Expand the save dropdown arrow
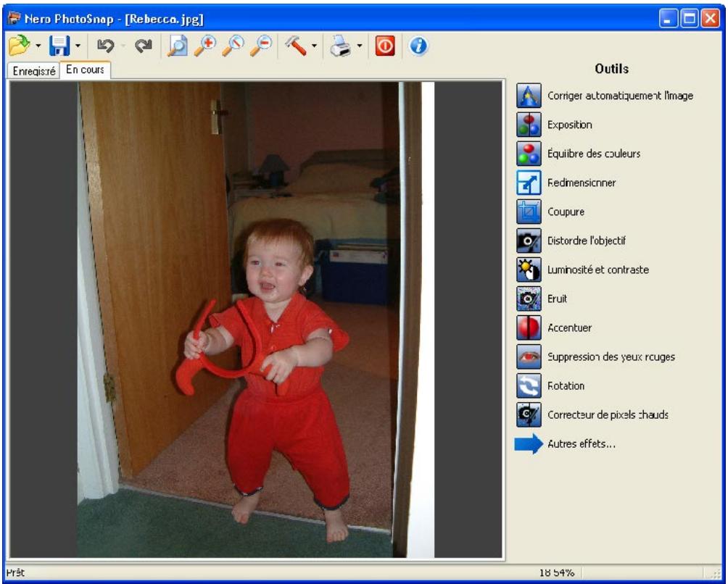This screenshot has height=584, width=728. point(78,46)
